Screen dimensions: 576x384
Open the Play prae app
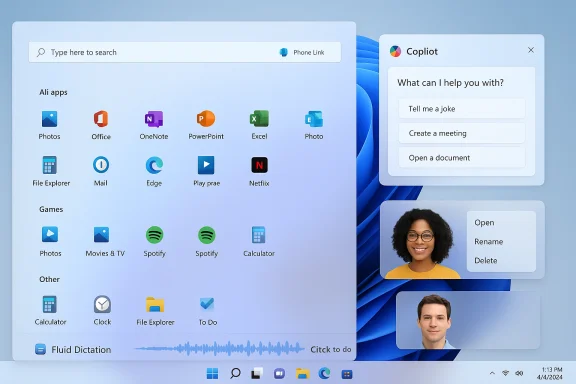(x=206, y=172)
